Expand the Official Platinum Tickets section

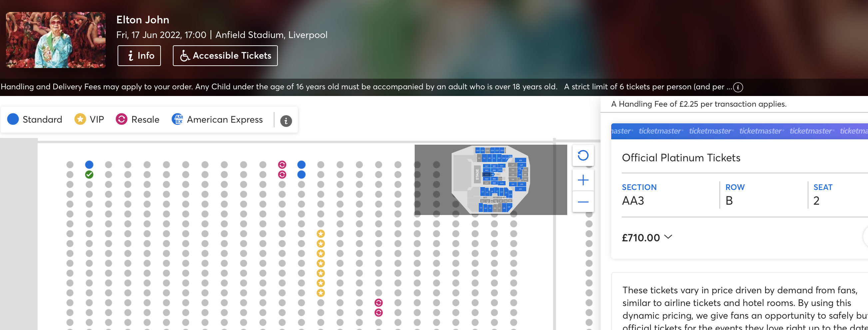tap(681, 158)
